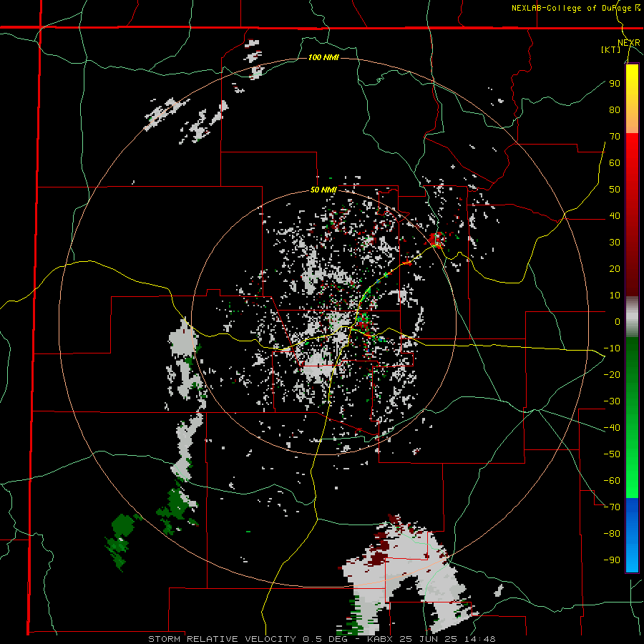The image size is (644, 644).
Task: Click the -20 value on the velocity scale
Action: tap(612, 374)
